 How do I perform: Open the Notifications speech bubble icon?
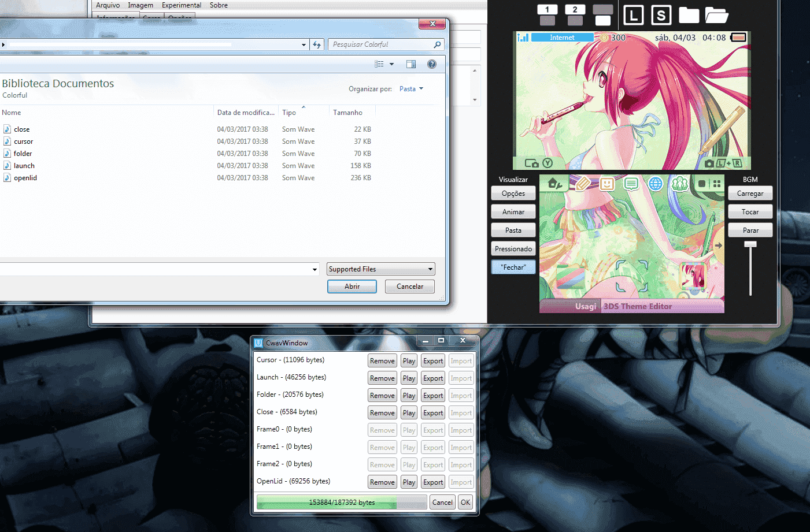click(x=631, y=184)
